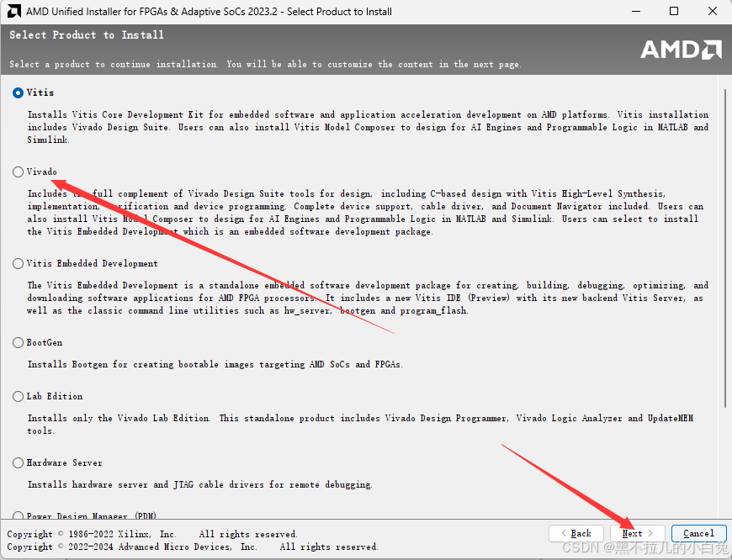732x560 pixels.
Task: Cancel the installation
Action: click(x=699, y=533)
